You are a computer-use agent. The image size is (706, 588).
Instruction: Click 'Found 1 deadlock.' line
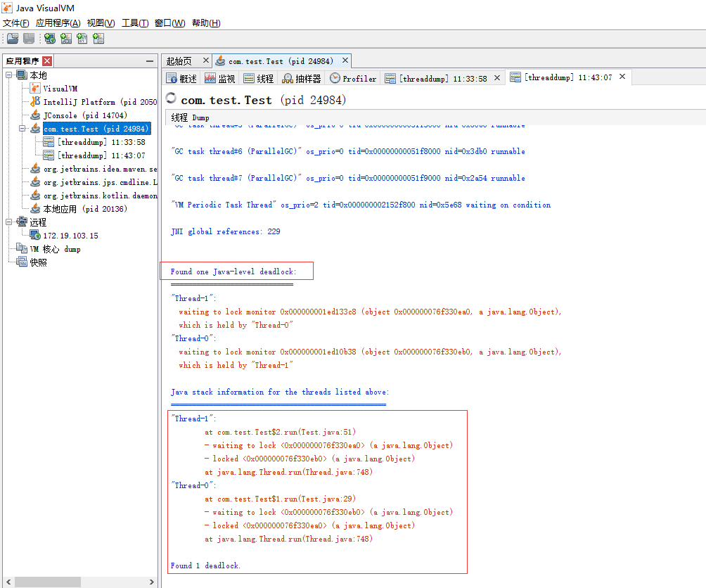pos(205,566)
